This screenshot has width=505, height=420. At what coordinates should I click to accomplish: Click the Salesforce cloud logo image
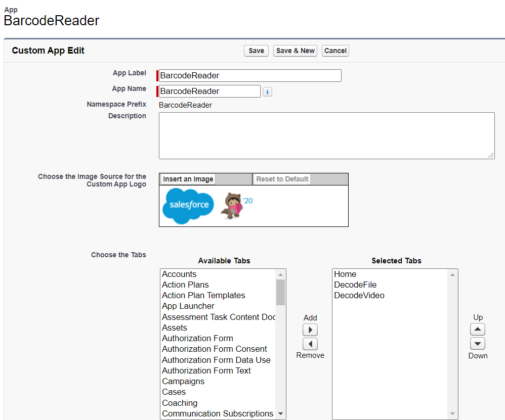(x=188, y=206)
